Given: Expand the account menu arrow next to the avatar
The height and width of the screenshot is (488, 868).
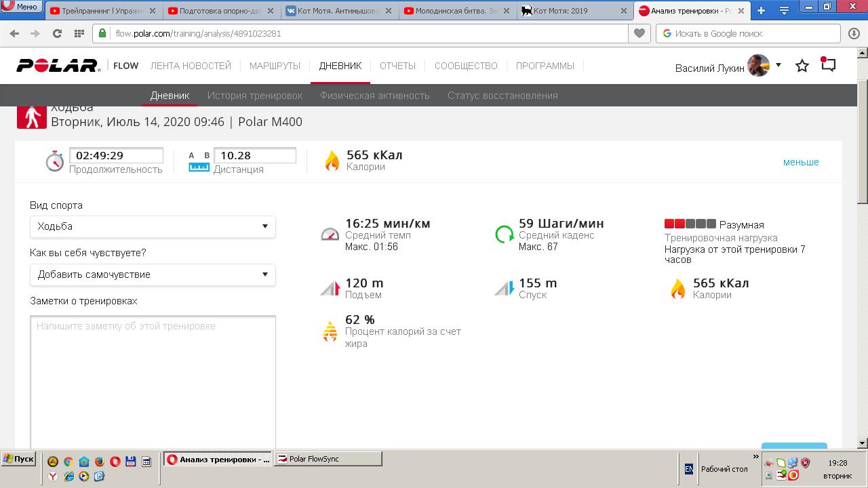Looking at the screenshot, I should (x=778, y=65).
